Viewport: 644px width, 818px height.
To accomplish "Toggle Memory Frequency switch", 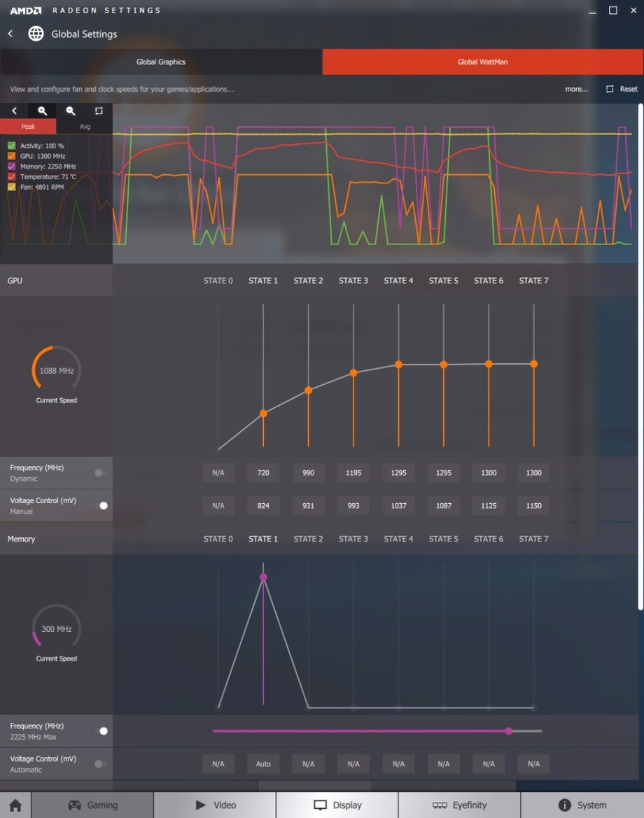I will [x=101, y=731].
